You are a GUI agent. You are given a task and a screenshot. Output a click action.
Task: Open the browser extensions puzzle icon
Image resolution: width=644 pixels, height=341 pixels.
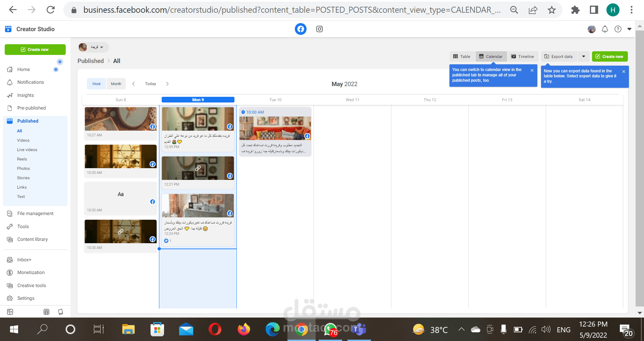pyautogui.click(x=575, y=10)
